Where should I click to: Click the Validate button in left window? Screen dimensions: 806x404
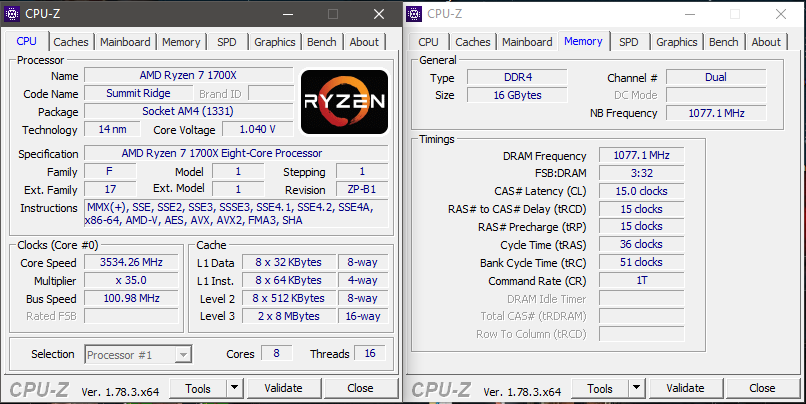click(x=283, y=388)
